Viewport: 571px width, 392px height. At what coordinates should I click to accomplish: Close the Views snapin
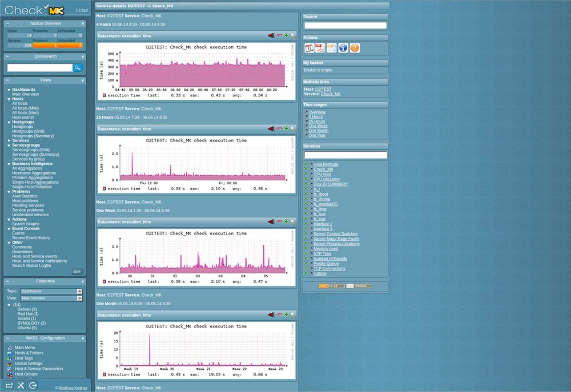click(83, 80)
